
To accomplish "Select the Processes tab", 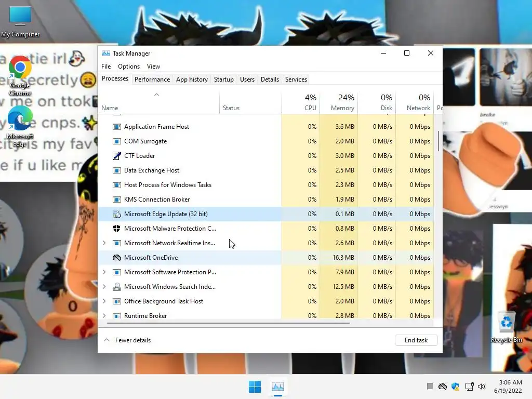I will pyautogui.click(x=115, y=79).
